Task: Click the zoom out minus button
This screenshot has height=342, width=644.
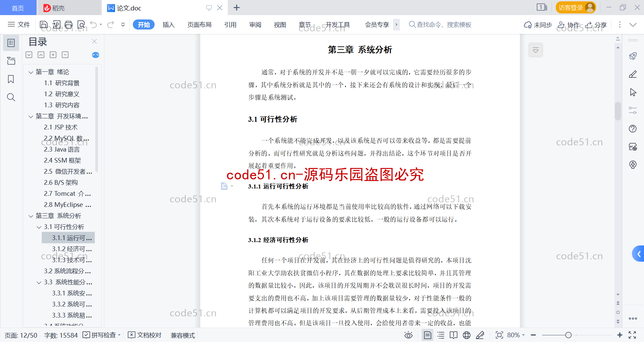Action: point(533,335)
